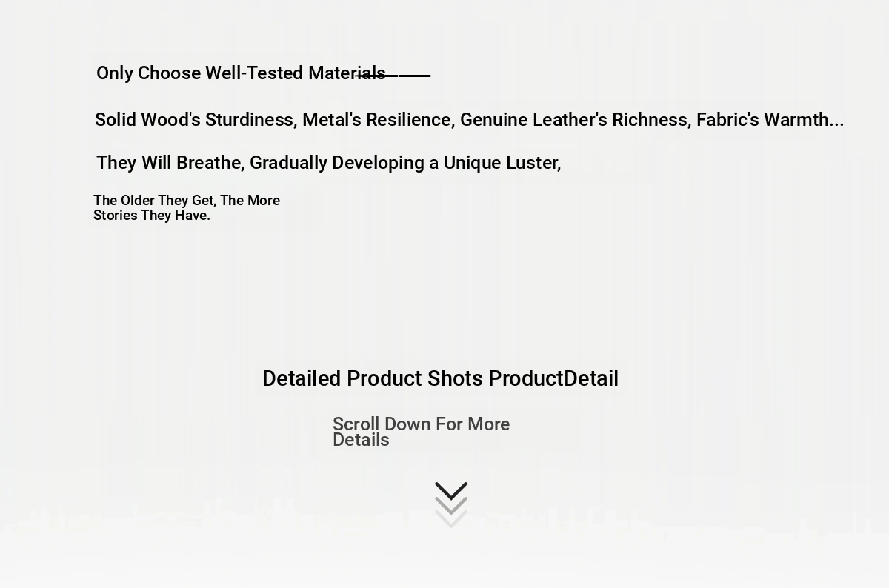This screenshot has height=588, width=889.
Task: Select the "Genuine Leather's Richness" phrase
Action: click(x=573, y=120)
